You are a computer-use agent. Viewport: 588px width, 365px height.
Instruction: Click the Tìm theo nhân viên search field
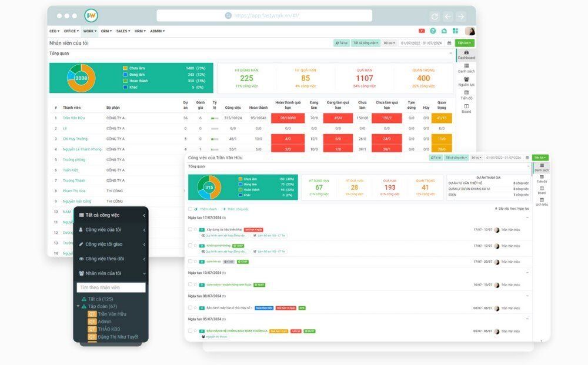tap(111, 287)
